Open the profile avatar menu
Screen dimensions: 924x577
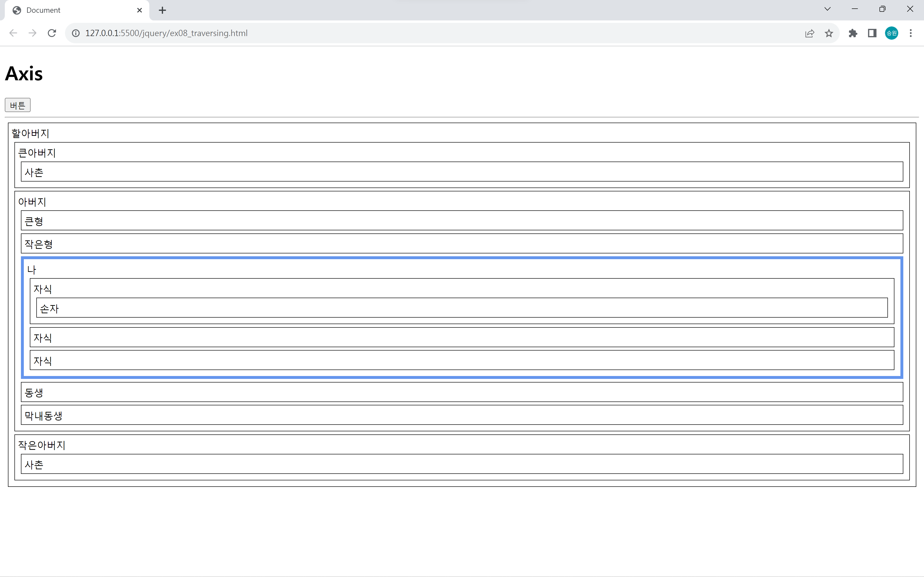point(892,33)
